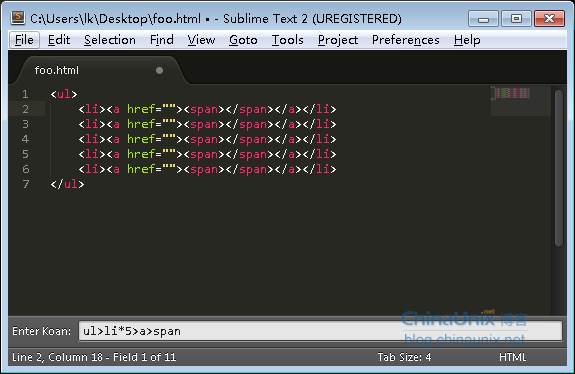575x374 pixels.
Task: Click line number 5 in gutter
Action: tap(25, 154)
